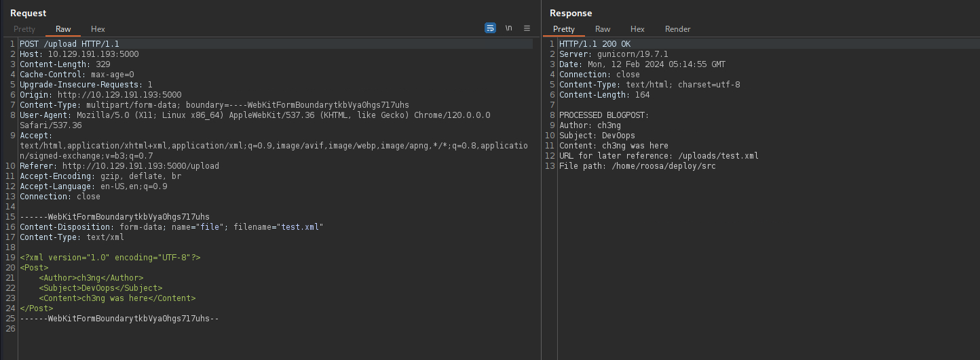Show the Render tab in Response panel
980x360 pixels.
pos(677,29)
